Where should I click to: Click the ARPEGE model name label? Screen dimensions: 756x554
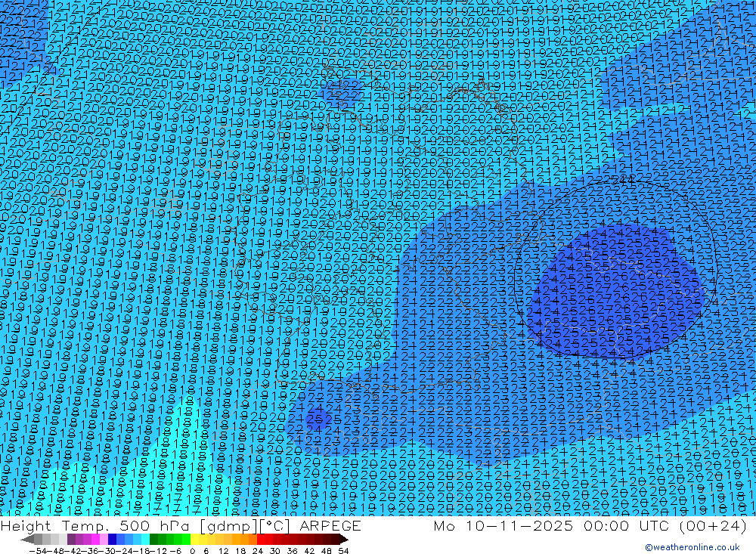(x=330, y=525)
